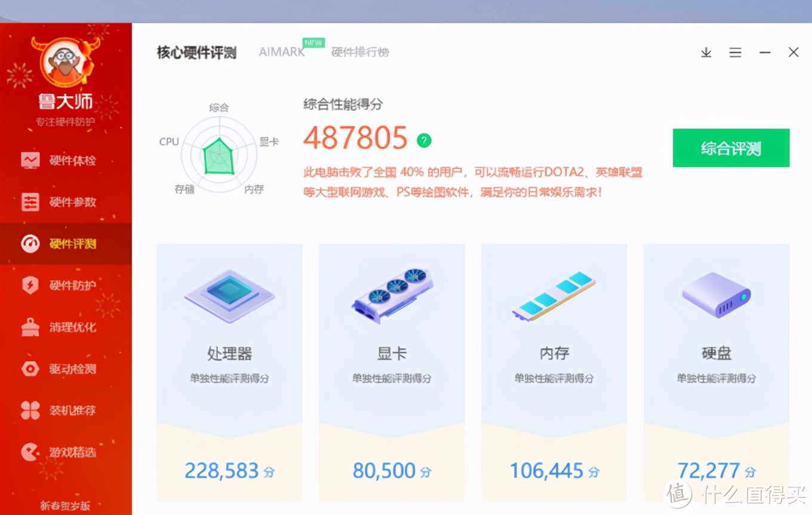The height and width of the screenshot is (515, 812).
Task: Open the 装机推荐 build recommendations
Action: pyautogui.click(x=66, y=410)
